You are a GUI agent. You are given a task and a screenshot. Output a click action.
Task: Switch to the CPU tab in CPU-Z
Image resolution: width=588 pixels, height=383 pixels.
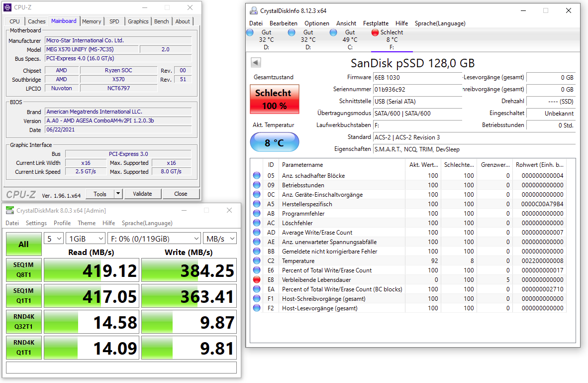(x=14, y=21)
